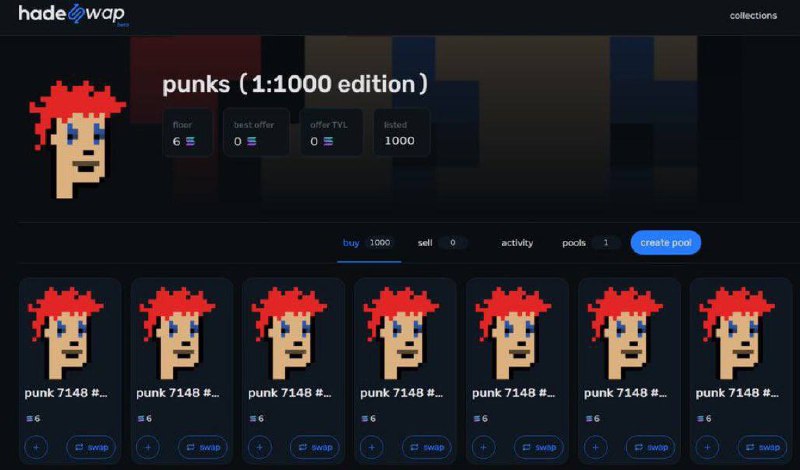Open the activity tab
The image size is (800, 470).
517,243
